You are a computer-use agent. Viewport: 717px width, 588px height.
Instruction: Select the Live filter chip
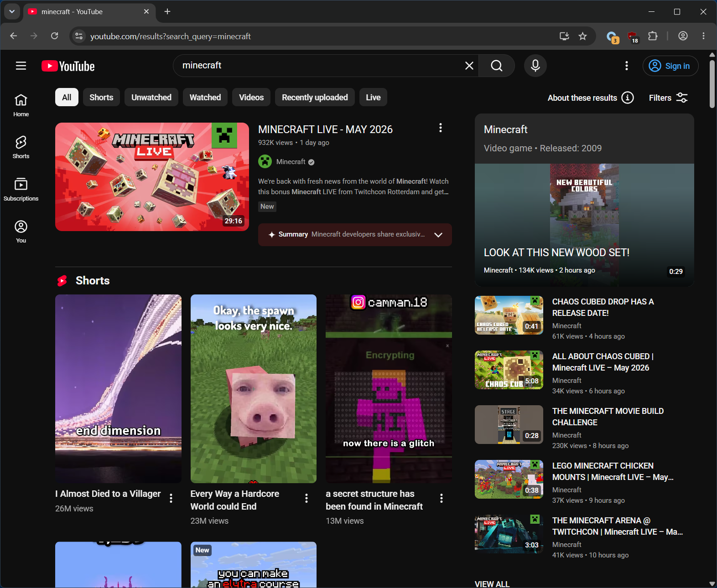click(373, 97)
